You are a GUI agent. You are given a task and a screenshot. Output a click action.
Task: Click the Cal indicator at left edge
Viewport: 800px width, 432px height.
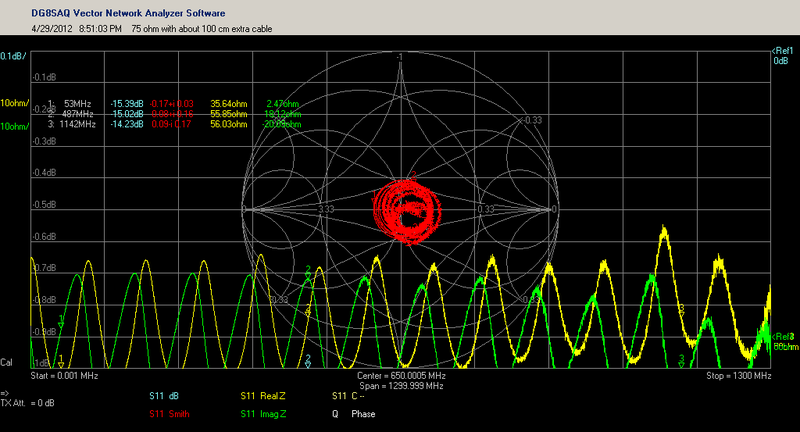(7, 361)
